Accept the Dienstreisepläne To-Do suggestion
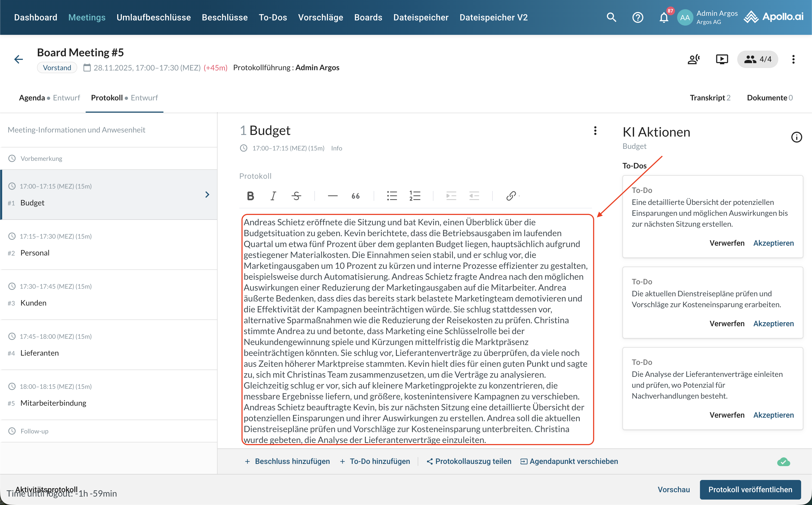This screenshot has width=812, height=505. pos(773,323)
